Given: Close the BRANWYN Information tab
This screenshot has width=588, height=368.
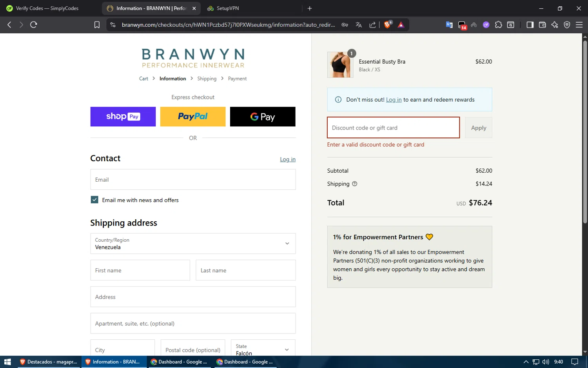Looking at the screenshot, I should 194,8.
